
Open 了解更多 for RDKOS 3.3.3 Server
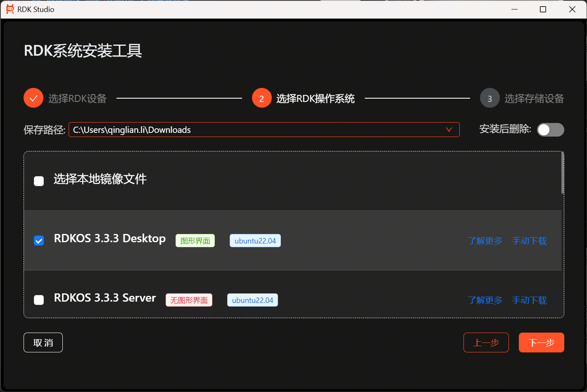tap(485, 300)
